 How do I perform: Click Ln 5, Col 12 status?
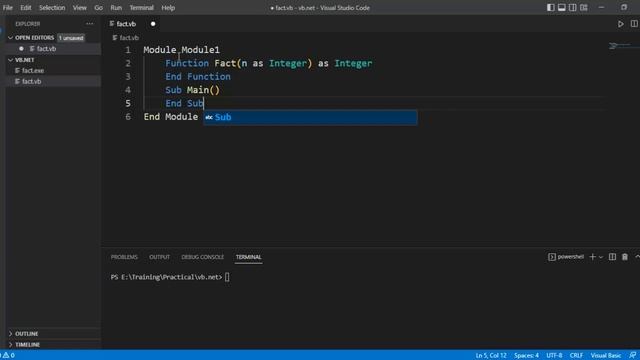point(491,356)
